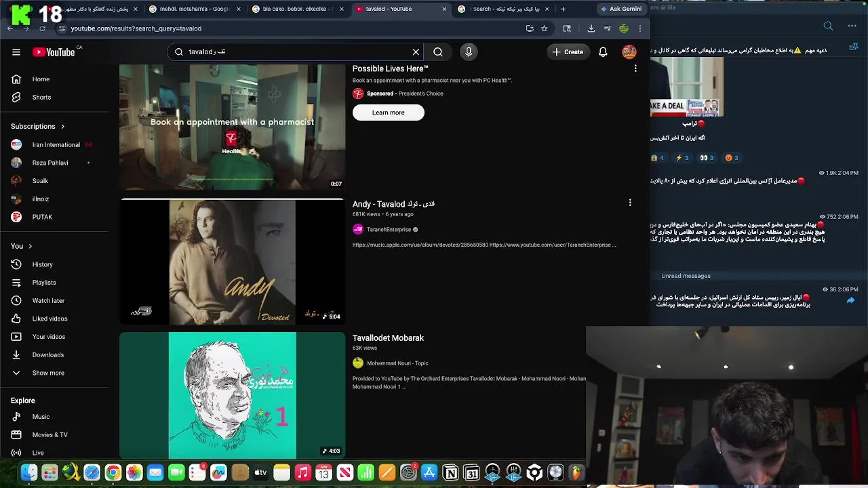The width and height of the screenshot is (868, 488).
Task: Open TaranehEnterprise channel link
Action: tap(389, 229)
